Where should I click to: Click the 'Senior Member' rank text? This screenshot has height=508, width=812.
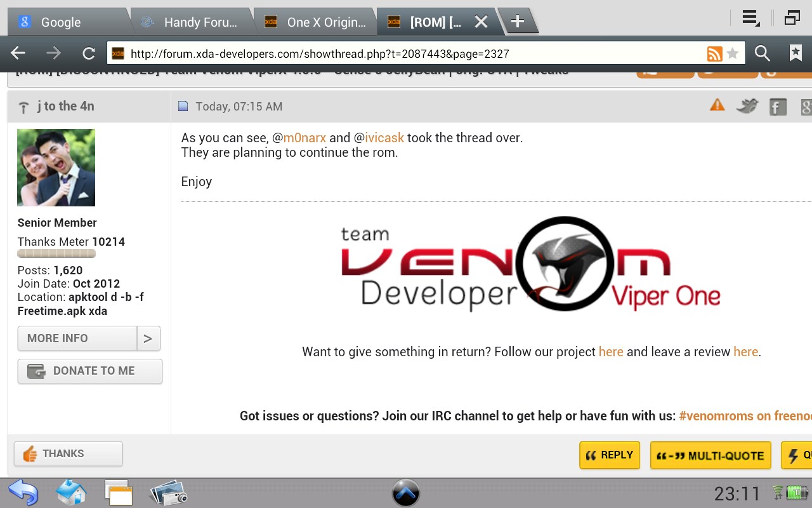tap(57, 223)
